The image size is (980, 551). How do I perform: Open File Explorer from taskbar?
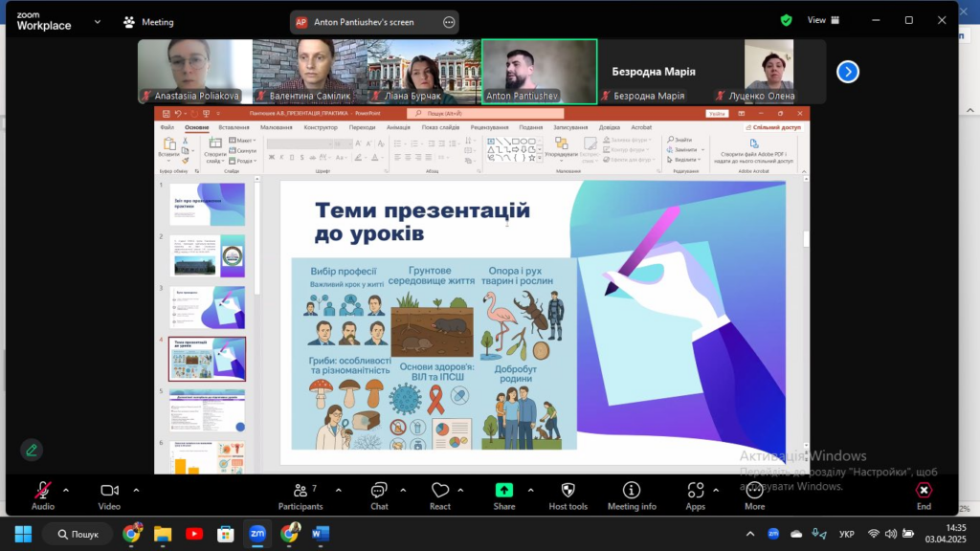point(163,534)
